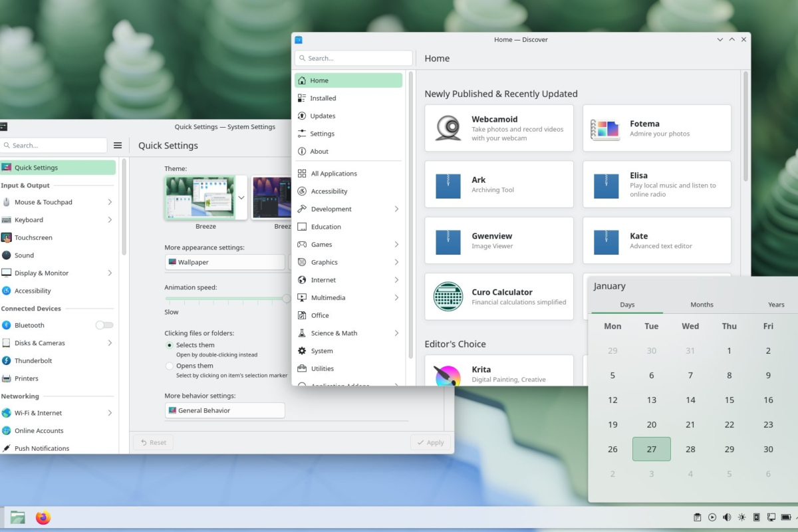Open the Breeze theme dropdown arrow
The width and height of the screenshot is (798, 532).
pyautogui.click(x=241, y=198)
